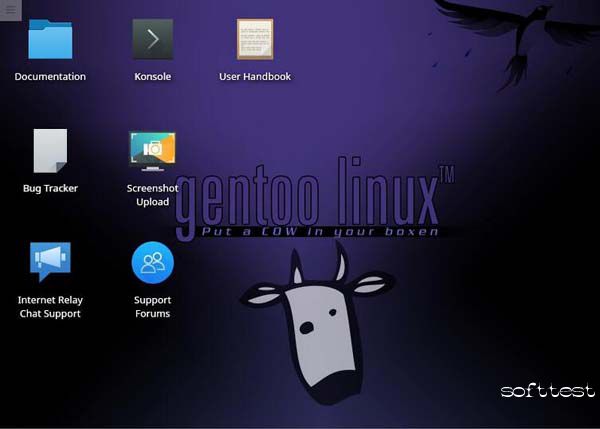Screen dimensions: 600x429
Task: Launch the Konsole terminal icon
Action: click(x=153, y=39)
